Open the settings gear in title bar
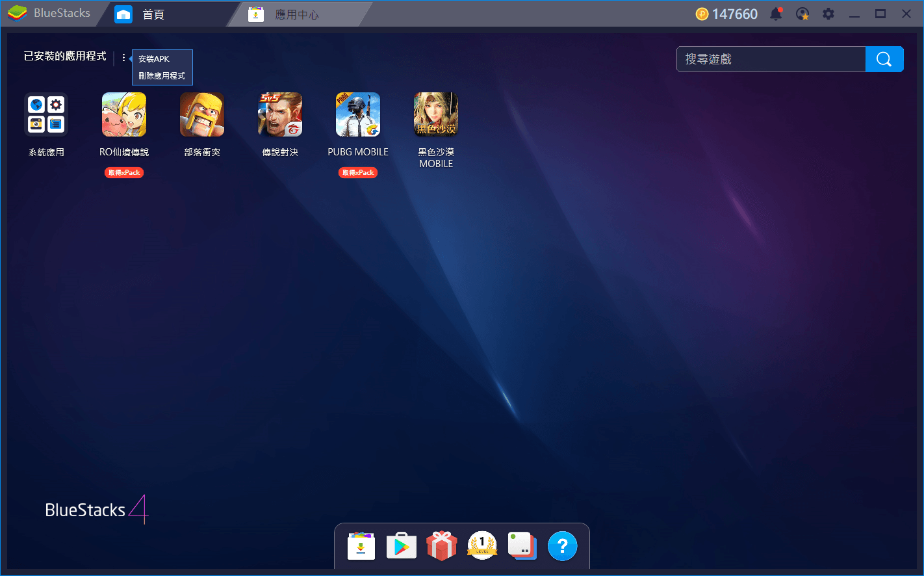Viewport: 924px width, 576px height. click(x=828, y=14)
